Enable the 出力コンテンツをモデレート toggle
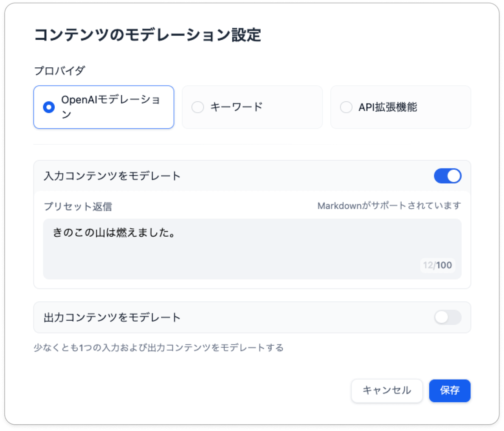Screen dimensions: 504x431 click(447, 317)
